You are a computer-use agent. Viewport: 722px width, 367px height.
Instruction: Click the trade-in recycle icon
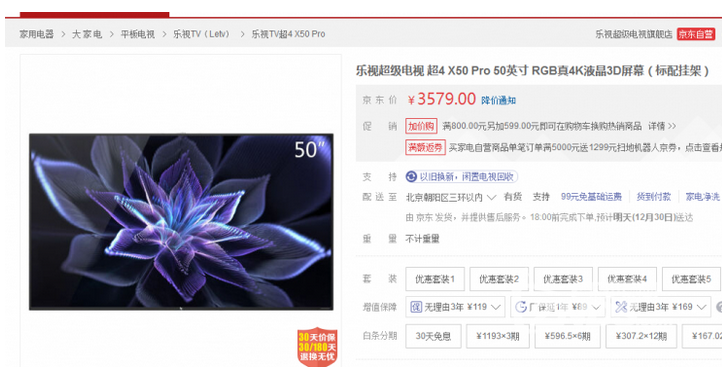[x=411, y=176]
